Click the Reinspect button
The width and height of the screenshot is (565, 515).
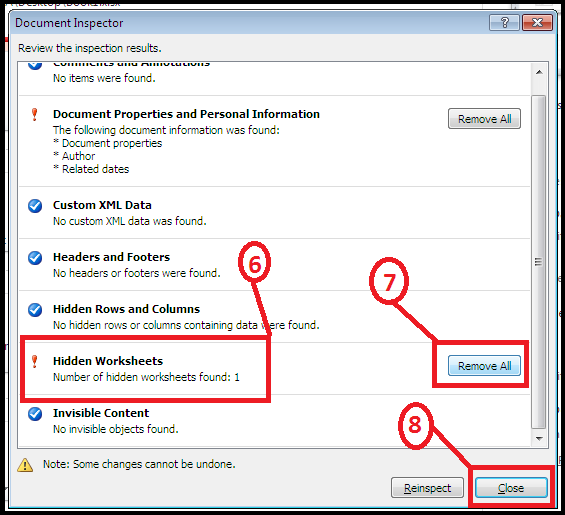[427, 488]
